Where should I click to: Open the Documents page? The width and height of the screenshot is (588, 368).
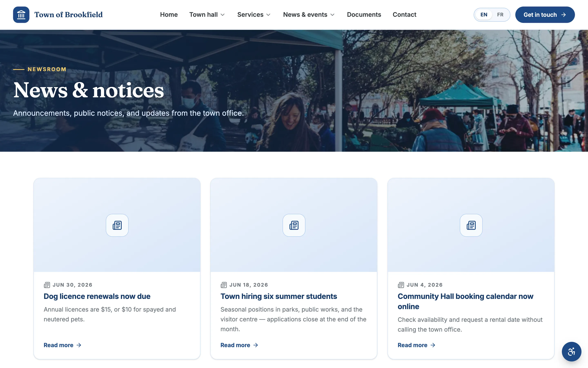[x=364, y=15]
